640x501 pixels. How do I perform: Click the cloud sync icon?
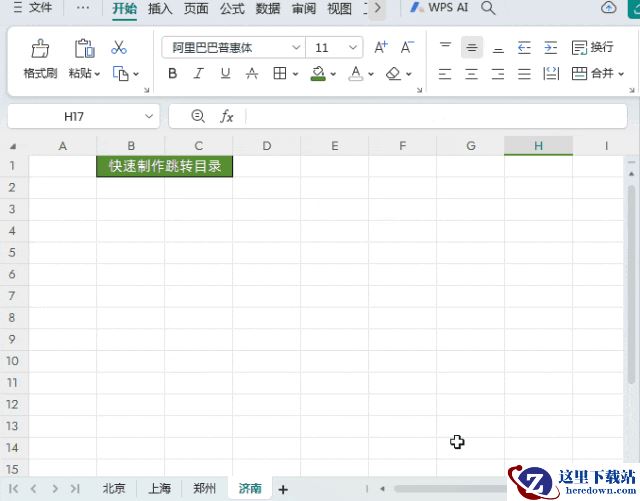click(608, 7)
